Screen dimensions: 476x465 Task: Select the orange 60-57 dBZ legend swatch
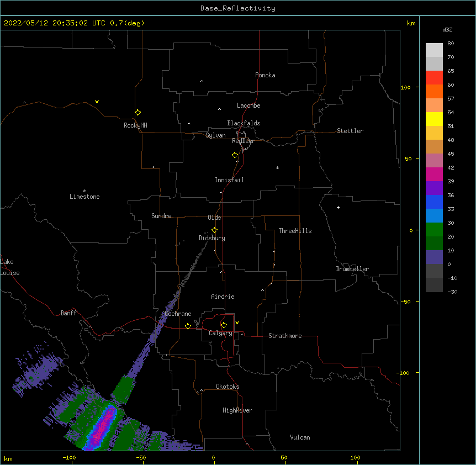point(434,92)
